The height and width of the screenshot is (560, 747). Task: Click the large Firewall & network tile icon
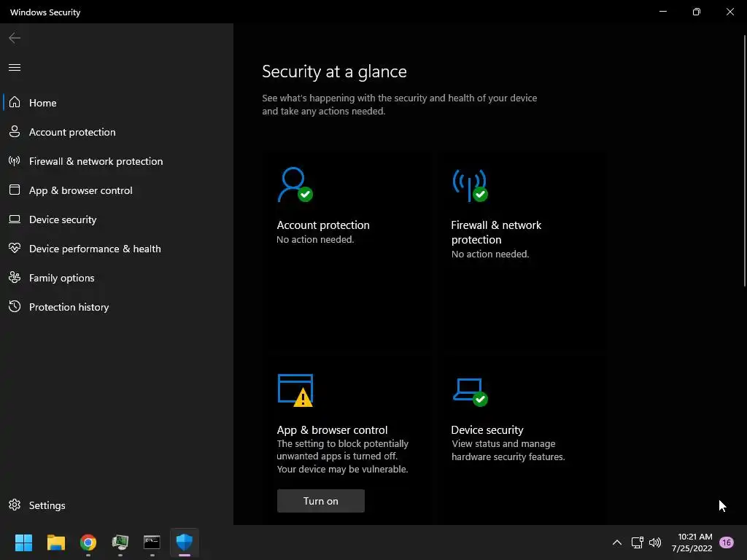pos(470,185)
